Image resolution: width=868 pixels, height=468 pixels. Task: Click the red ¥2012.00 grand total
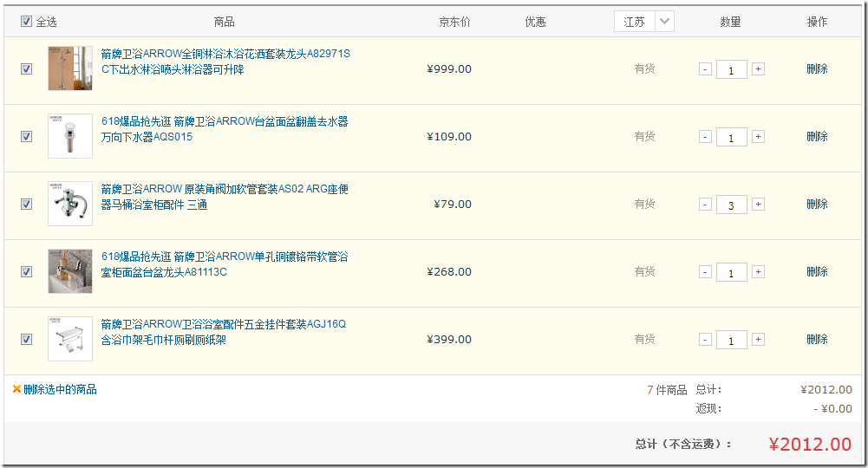810,445
